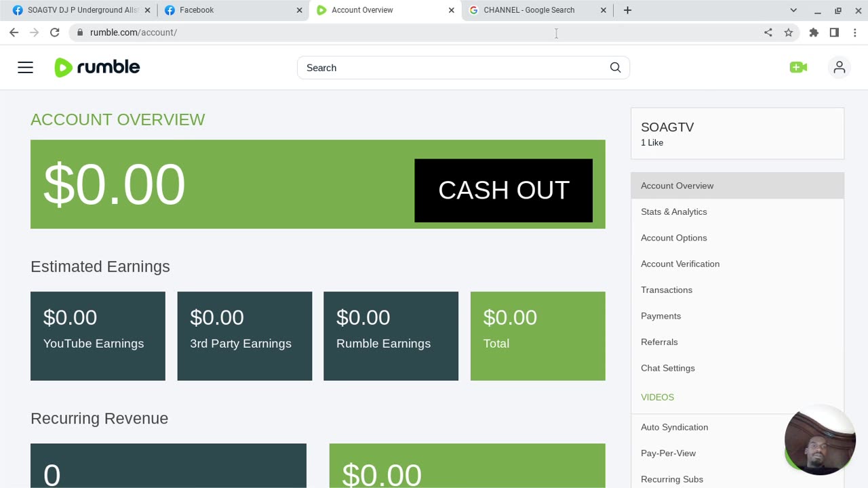Screen dimensions: 868x488
Task: Open browser extensions puzzle icon
Action: point(814,33)
